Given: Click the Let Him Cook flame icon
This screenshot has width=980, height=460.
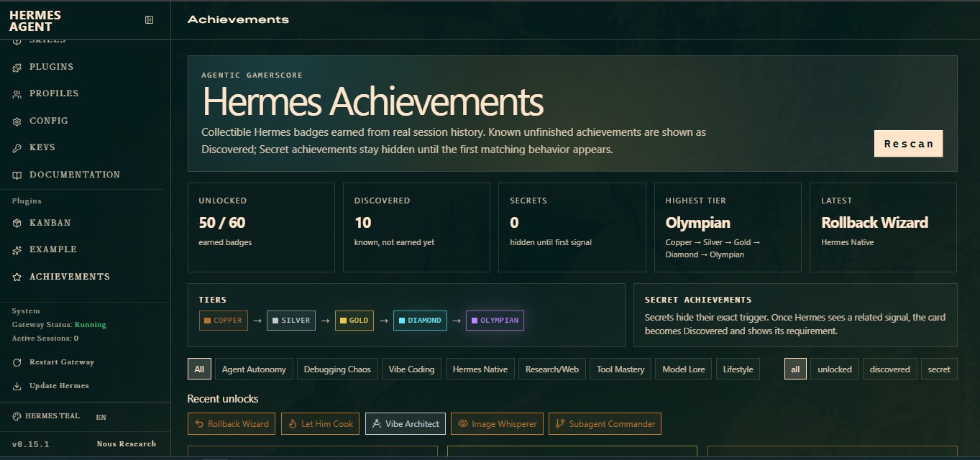Looking at the screenshot, I should pos(293,424).
